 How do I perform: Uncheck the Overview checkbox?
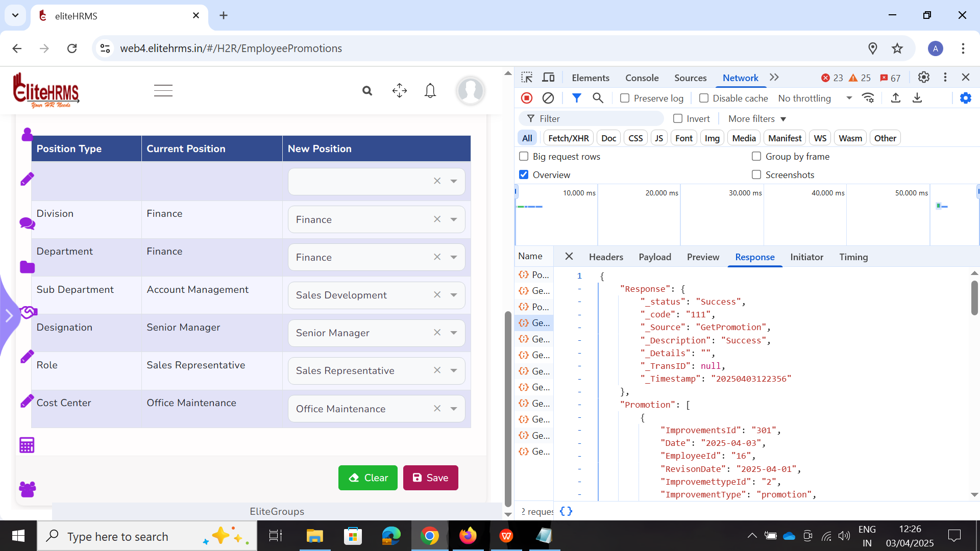point(524,174)
